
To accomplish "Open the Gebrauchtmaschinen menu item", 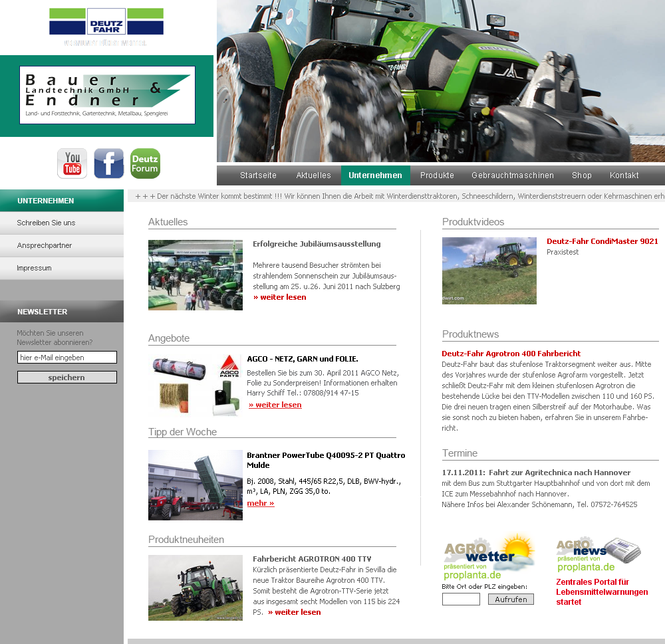I will [513, 175].
